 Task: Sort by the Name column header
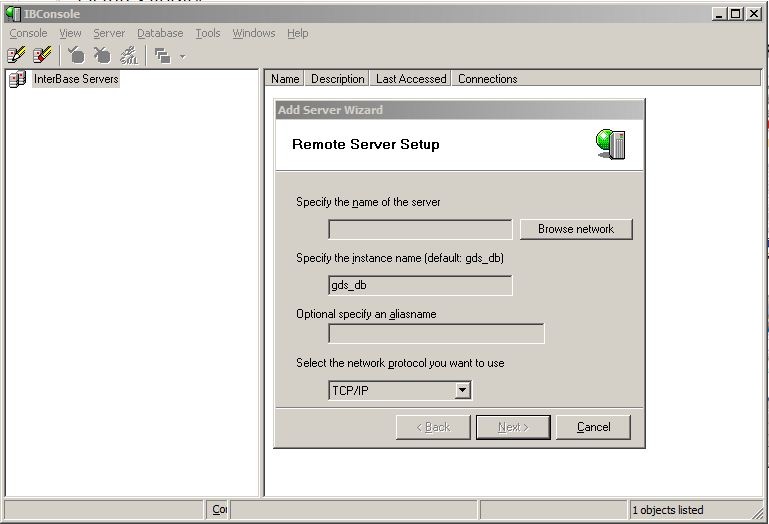285,79
